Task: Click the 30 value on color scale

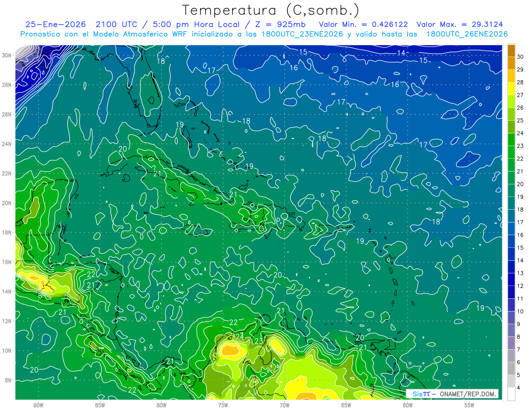Action: tap(520, 57)
